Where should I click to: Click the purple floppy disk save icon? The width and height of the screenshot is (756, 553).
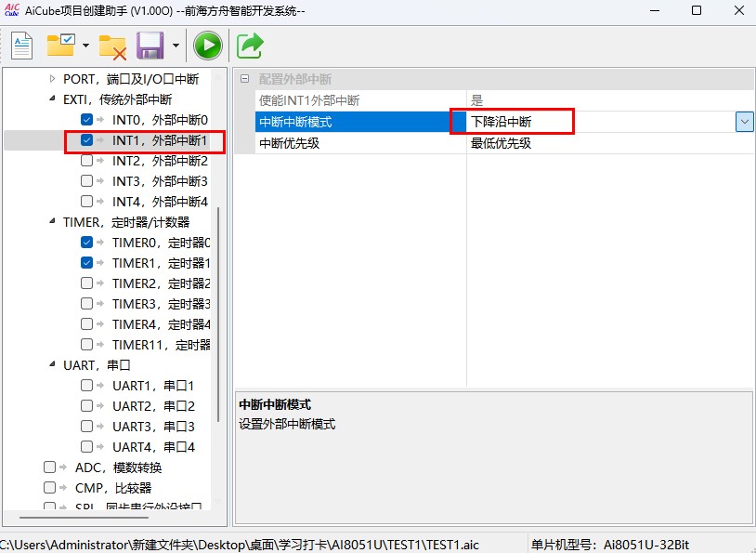tap(150, 46)
